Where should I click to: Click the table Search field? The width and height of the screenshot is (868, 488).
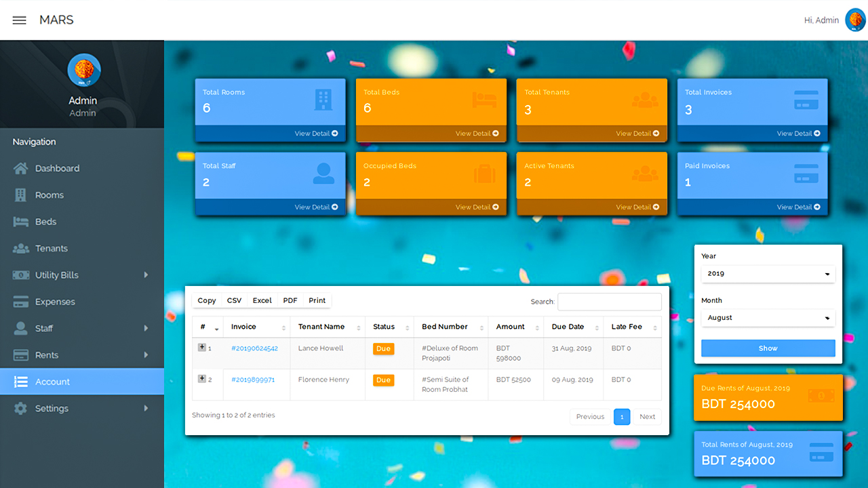click(x=609, y=302)
